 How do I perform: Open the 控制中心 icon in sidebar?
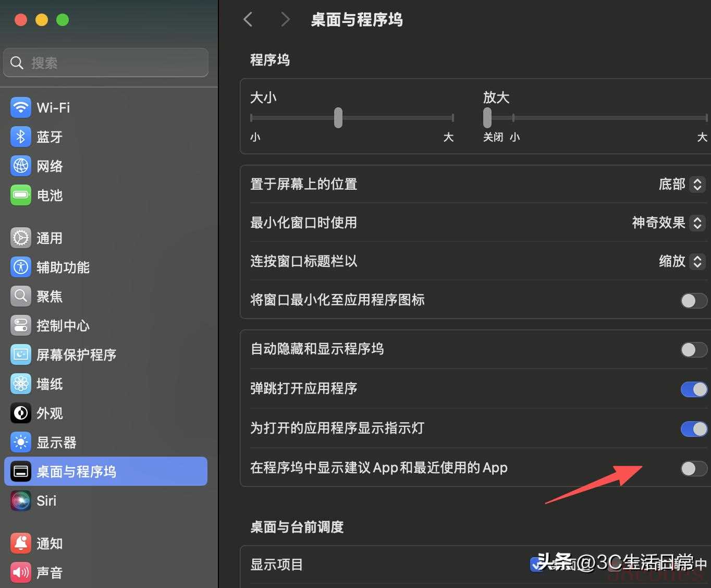pos(21,326)
